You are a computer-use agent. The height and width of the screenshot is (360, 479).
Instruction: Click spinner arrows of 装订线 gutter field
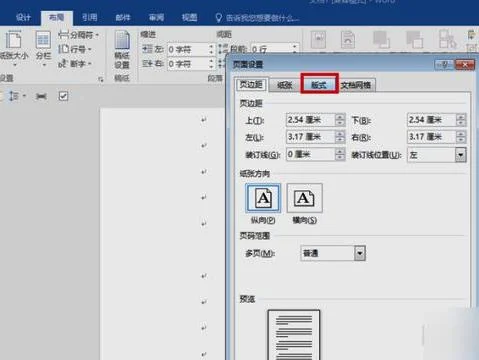click(x=340, y=154)
